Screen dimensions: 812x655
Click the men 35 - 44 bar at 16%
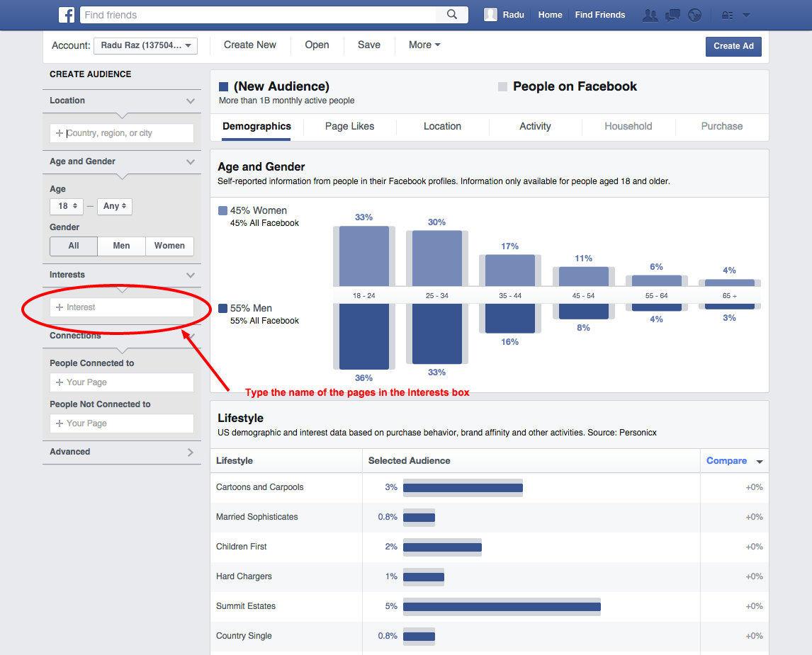tap(510, 318)
